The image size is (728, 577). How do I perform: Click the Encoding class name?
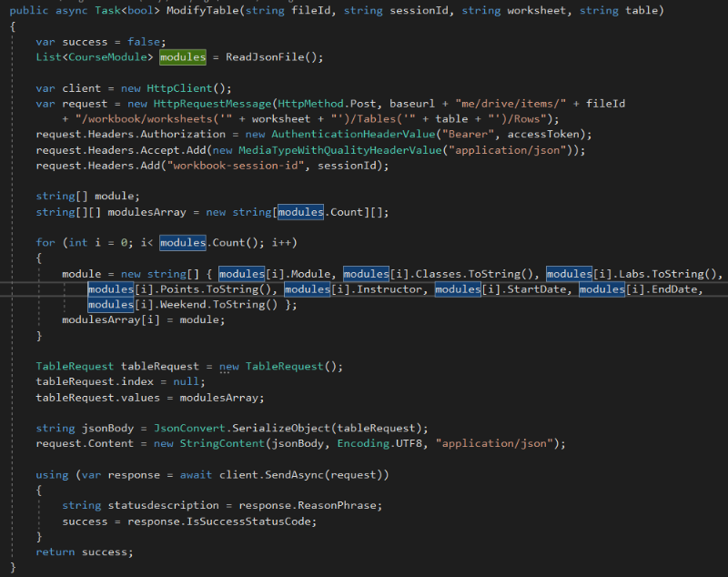point(363,443)
